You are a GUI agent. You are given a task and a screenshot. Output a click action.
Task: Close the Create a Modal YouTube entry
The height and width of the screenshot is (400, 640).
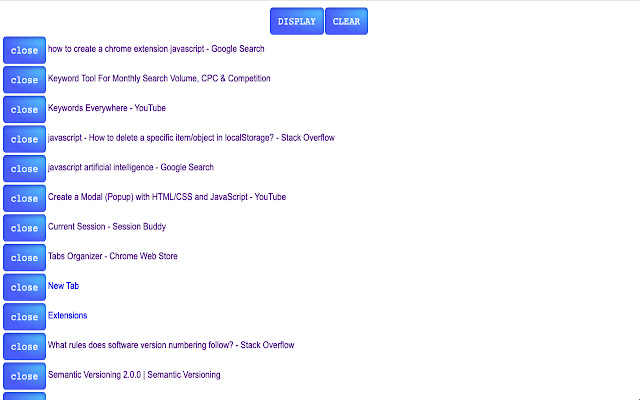(x=24, y=198)
